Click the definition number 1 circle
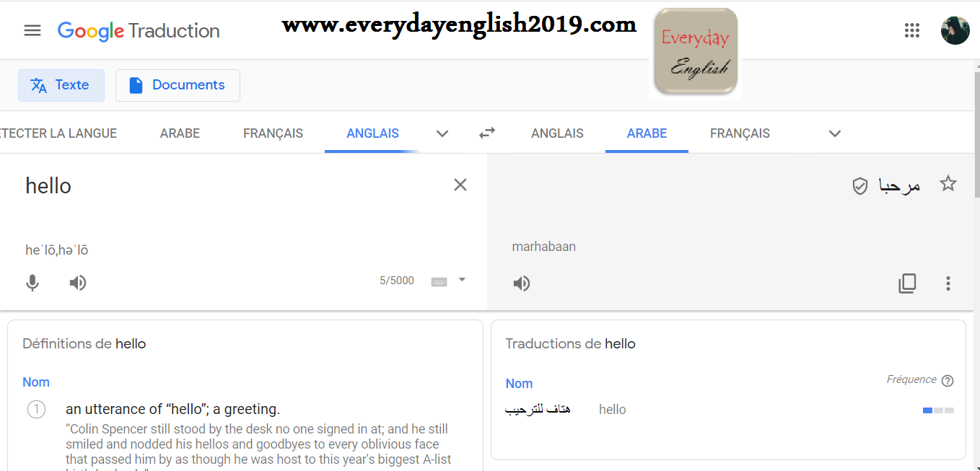Image resolution: width=980 pixels, height=471 pixels. click(36, 410)
